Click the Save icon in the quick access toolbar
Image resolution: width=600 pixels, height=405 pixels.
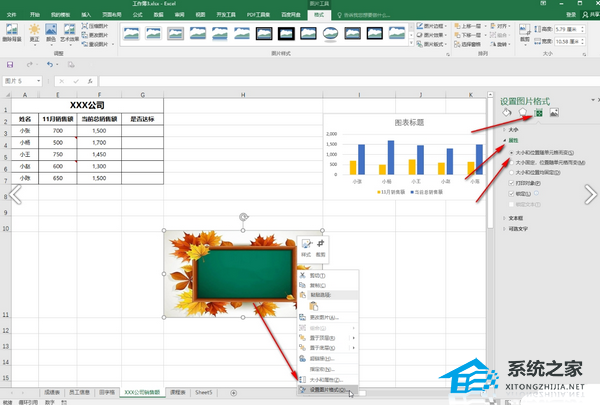(x=10, y=64)
